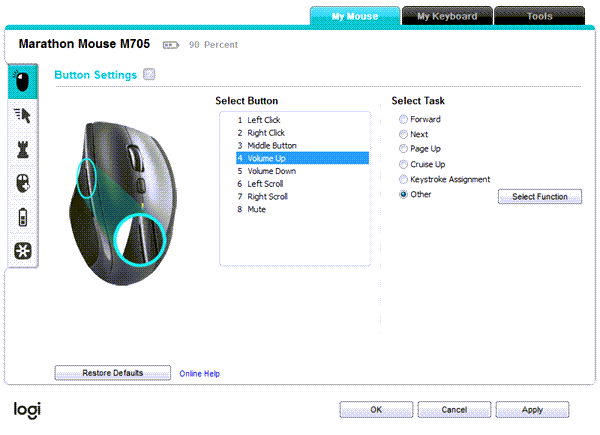Select button 4 Volume Up in list
Screen dimensions: 600x435
coord(302,158)
